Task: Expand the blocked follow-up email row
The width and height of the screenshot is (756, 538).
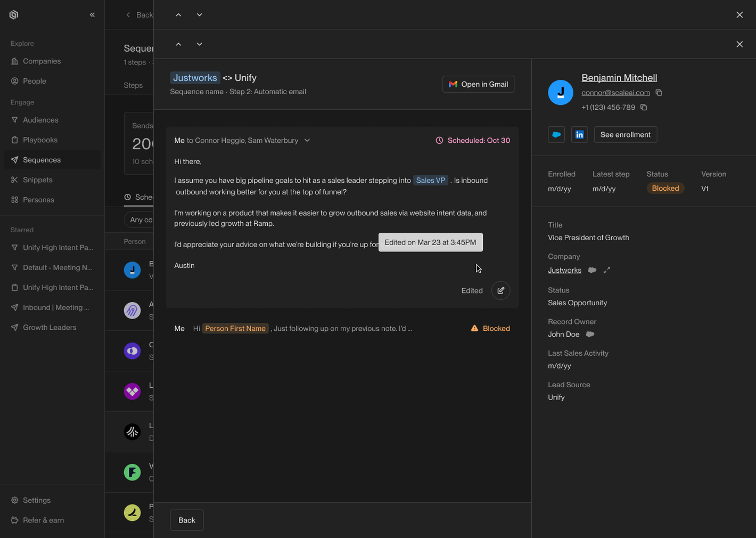Action: click(342, 329)
